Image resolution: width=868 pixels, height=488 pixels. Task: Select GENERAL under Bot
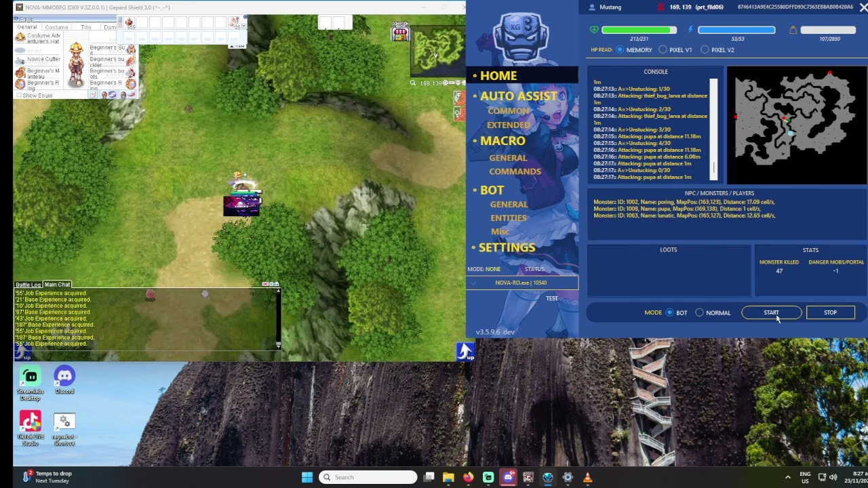coord(509,204)
